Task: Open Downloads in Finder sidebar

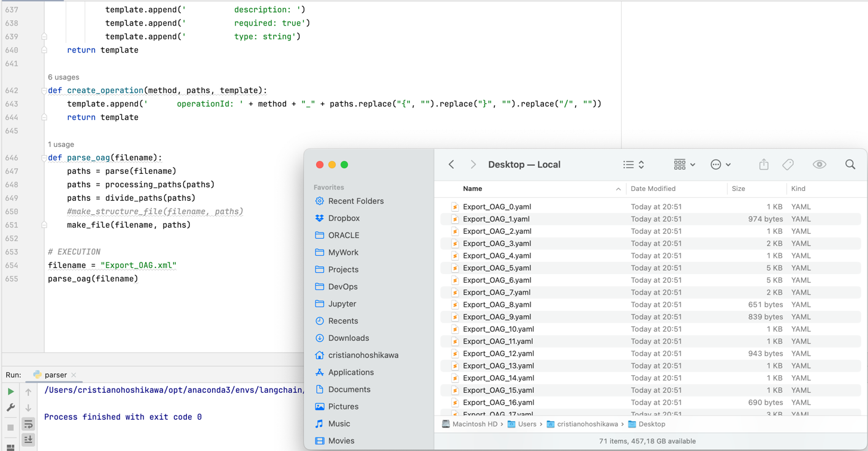Action: (x=348, y=338)
